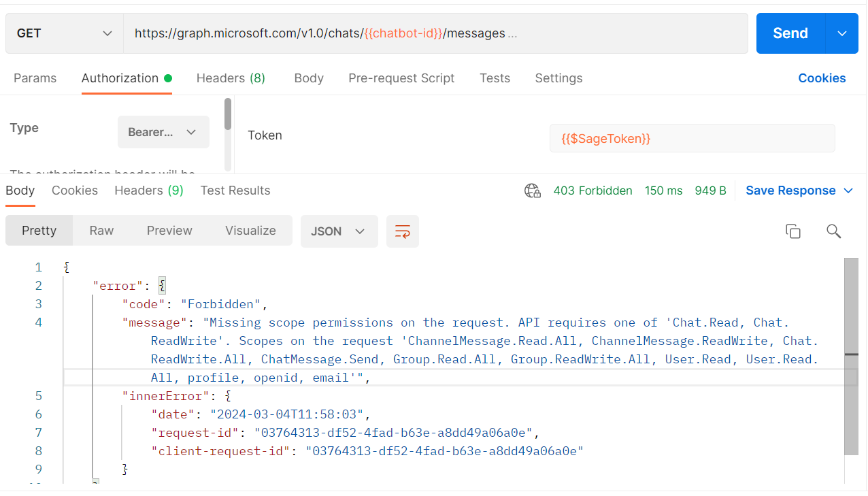868x496 pixels.
Task: Open the Save Response dropdown
Action: click(799, 191)
